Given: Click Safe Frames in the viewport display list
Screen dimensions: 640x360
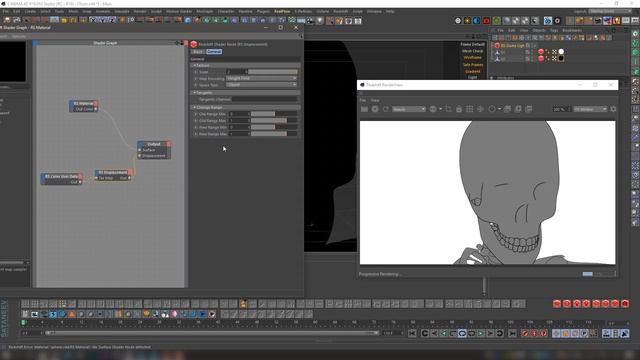Looking at the screenshot, I should point(472,64).
